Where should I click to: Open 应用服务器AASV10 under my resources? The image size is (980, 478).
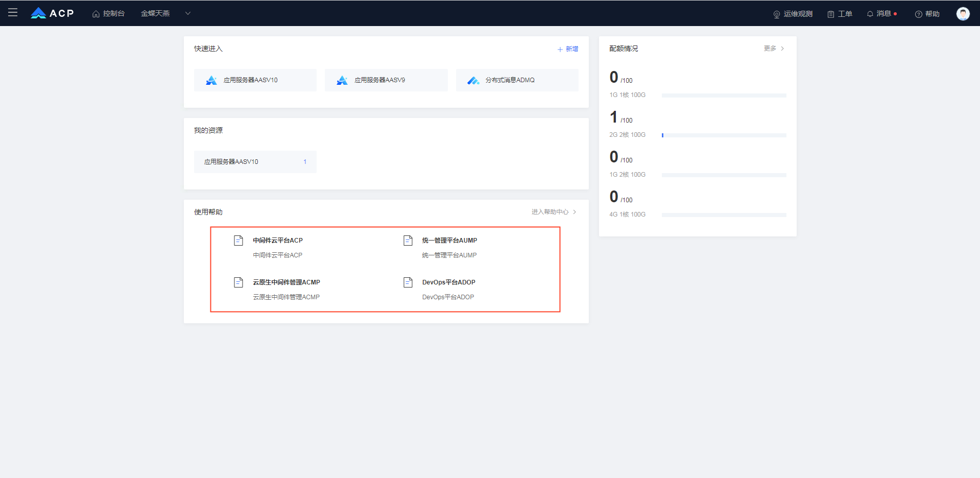point(255,162)
